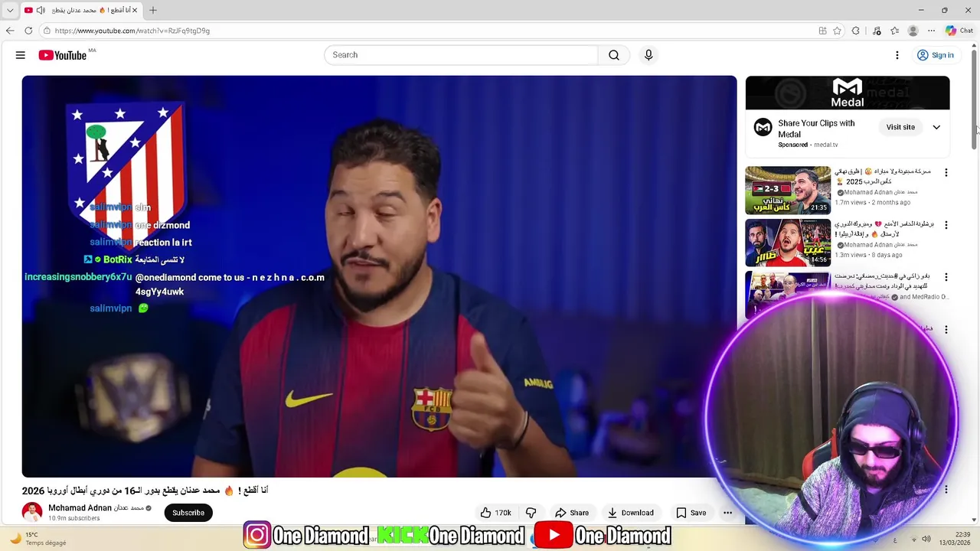Save the video to a playlist

pyautogui.click(x=691, y=513)
